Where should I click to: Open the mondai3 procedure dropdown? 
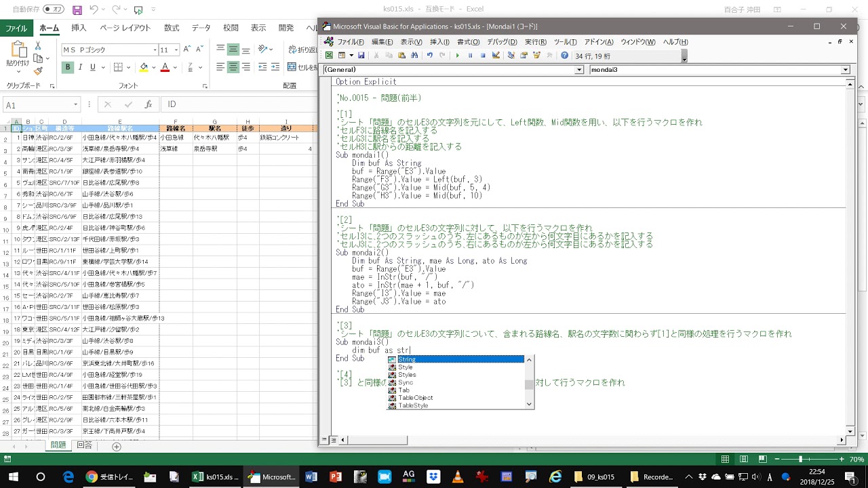tap(845, 70)
